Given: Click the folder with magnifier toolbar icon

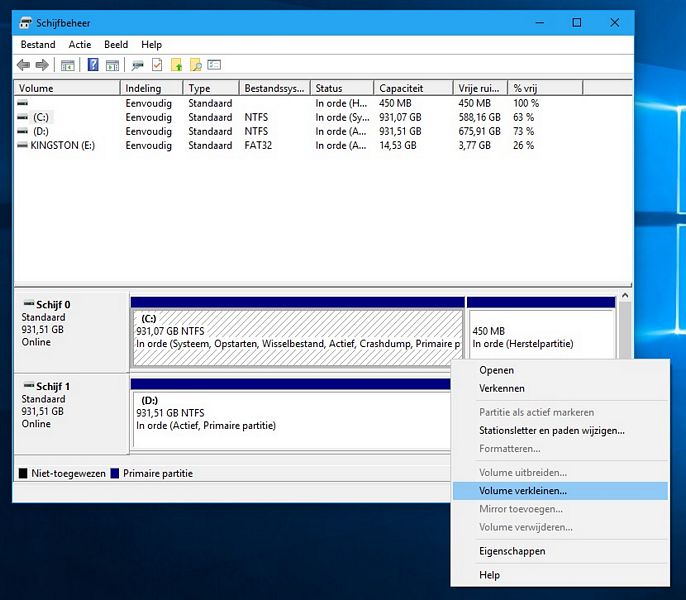Looking at the screenshot, I should (x=196, y=65).
